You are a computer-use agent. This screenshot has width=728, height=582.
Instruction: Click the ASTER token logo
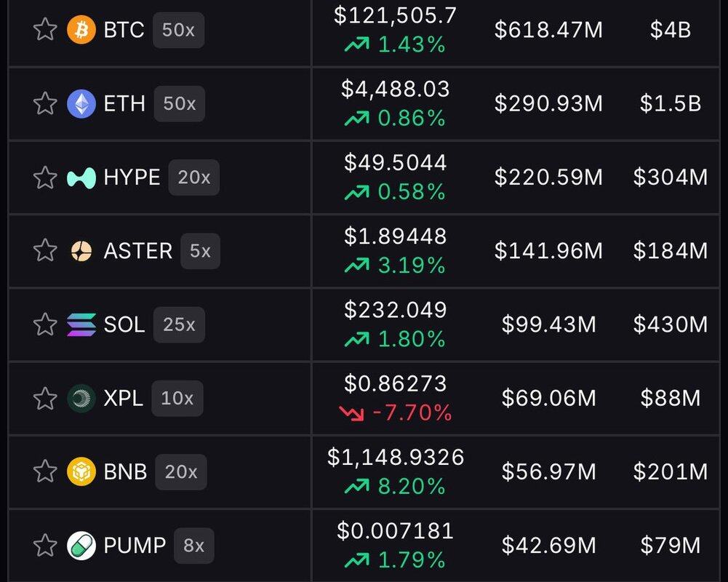coord(81,251)
